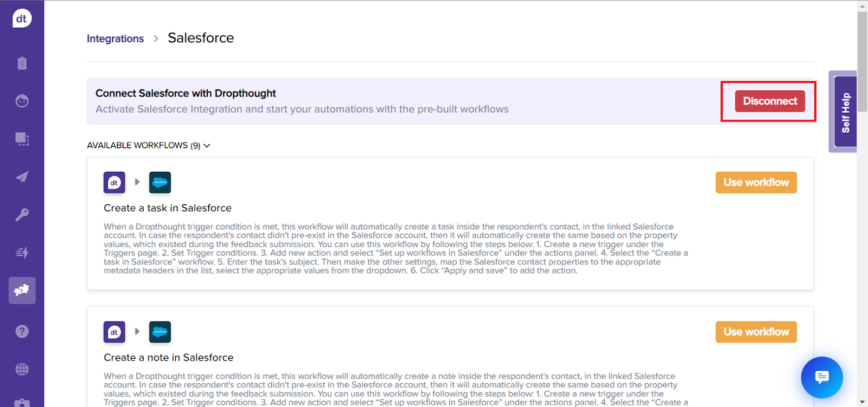868x407 pixels.
Task: Select the puzzle piece integrations icon
Action: tap(22, 290)
